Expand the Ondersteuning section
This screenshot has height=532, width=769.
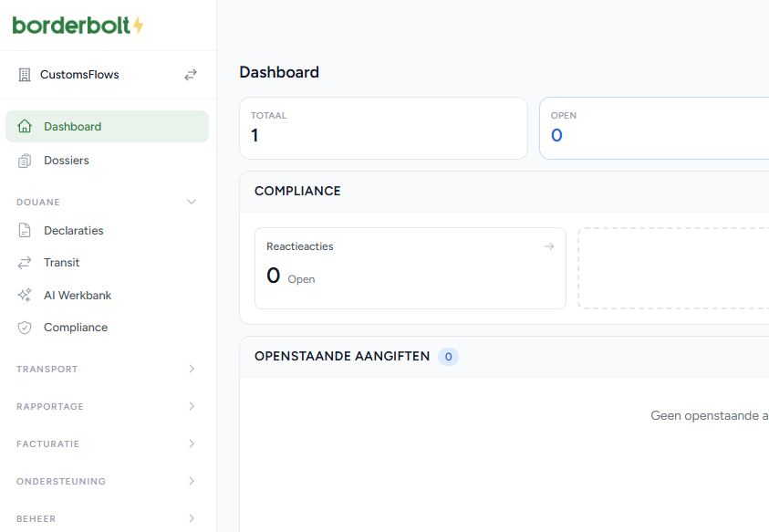(x=192, y=481)
